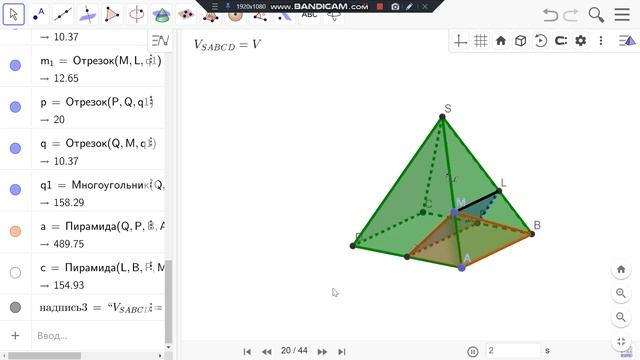Select the a = Пирамида(Q, P definition

point(102,227)
